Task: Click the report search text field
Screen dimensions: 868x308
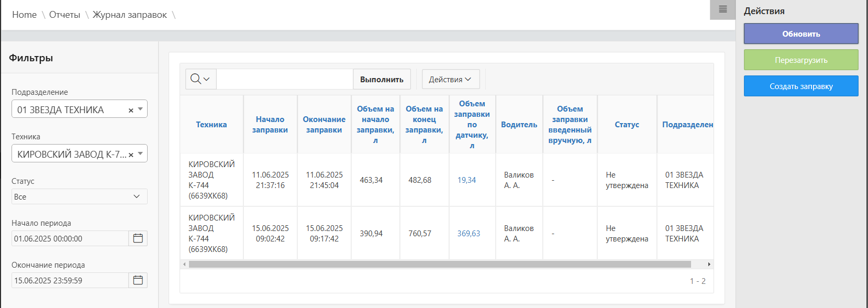Action: tap(284, 79)
